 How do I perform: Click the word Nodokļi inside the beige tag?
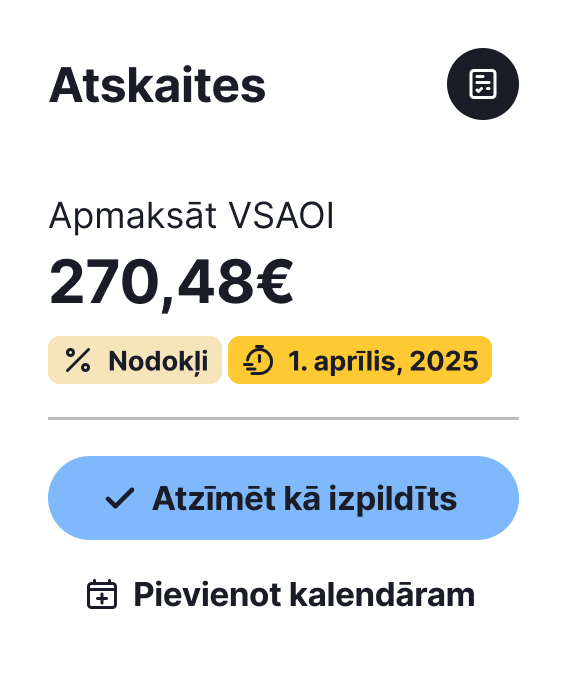tap(158, 362)
